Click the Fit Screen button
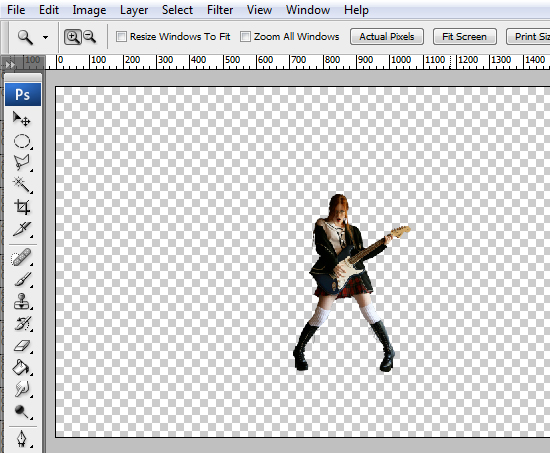This screenshot has height=453, width=550. tap(465, 36)
